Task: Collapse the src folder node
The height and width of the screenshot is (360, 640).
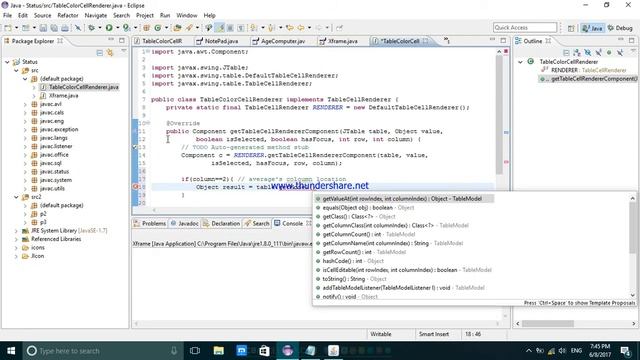Action: click(16, 71)
